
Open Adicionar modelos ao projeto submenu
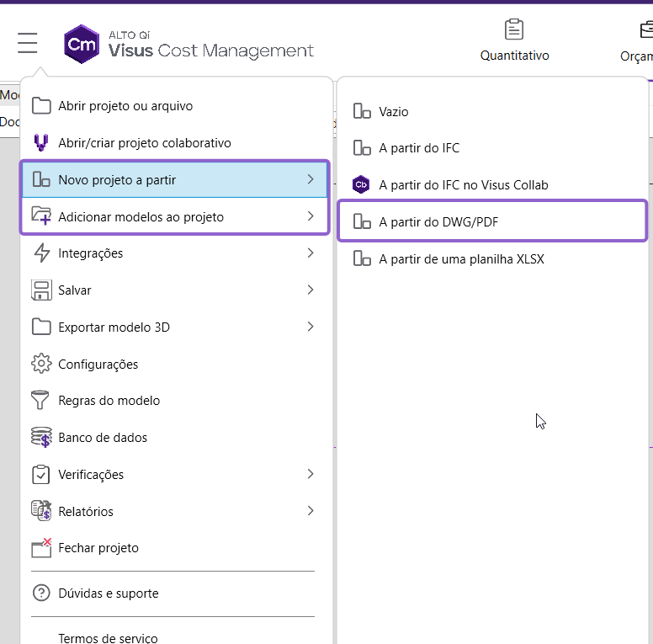(175, 216)
